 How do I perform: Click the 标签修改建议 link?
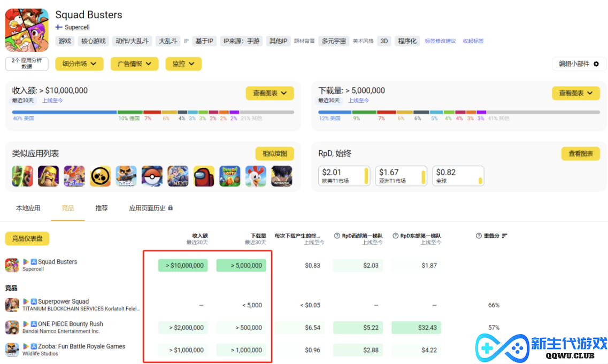click(440, 41)
